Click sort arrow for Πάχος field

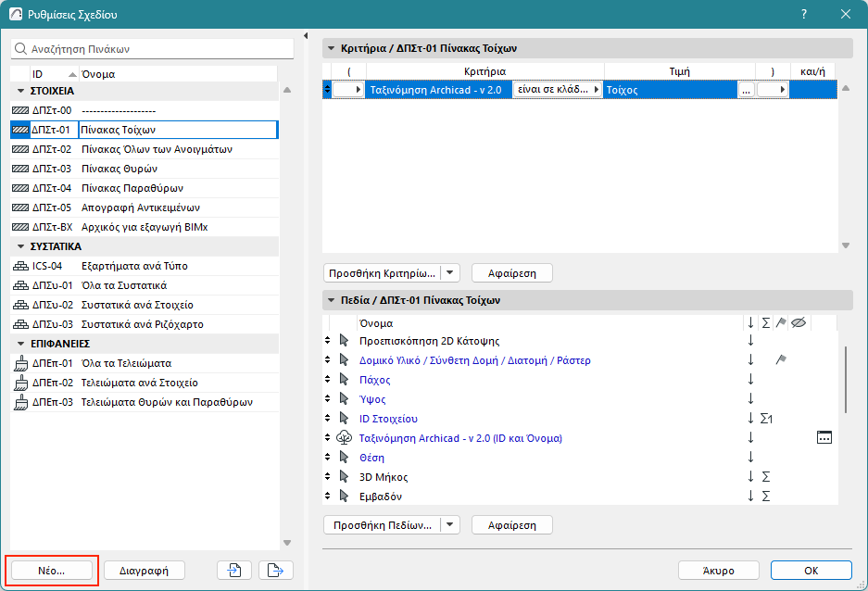pyautogui.click(x=750, y=380)
